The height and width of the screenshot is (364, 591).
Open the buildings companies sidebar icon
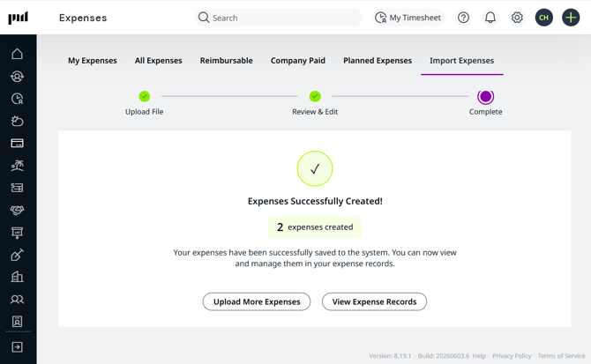[17, 277]
